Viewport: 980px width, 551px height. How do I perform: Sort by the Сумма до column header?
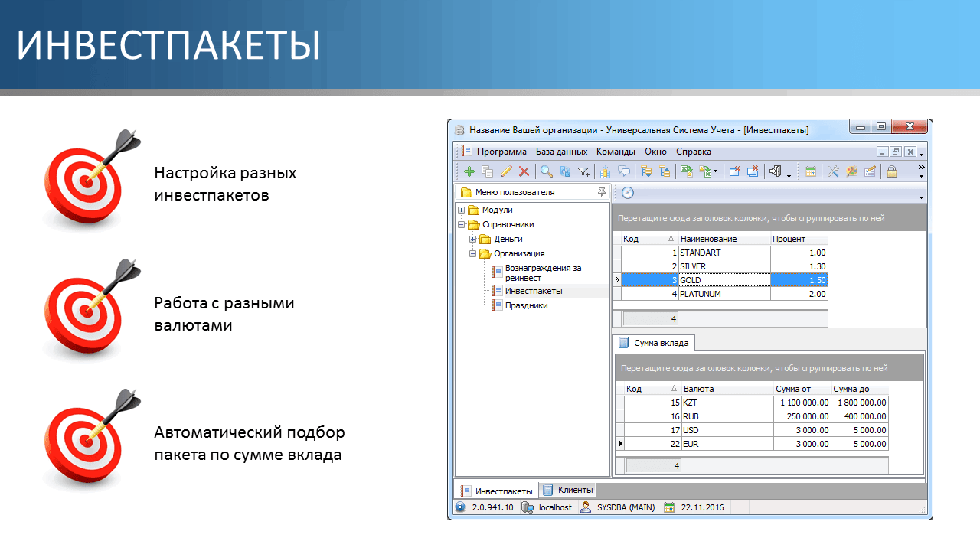click(860, 389)
